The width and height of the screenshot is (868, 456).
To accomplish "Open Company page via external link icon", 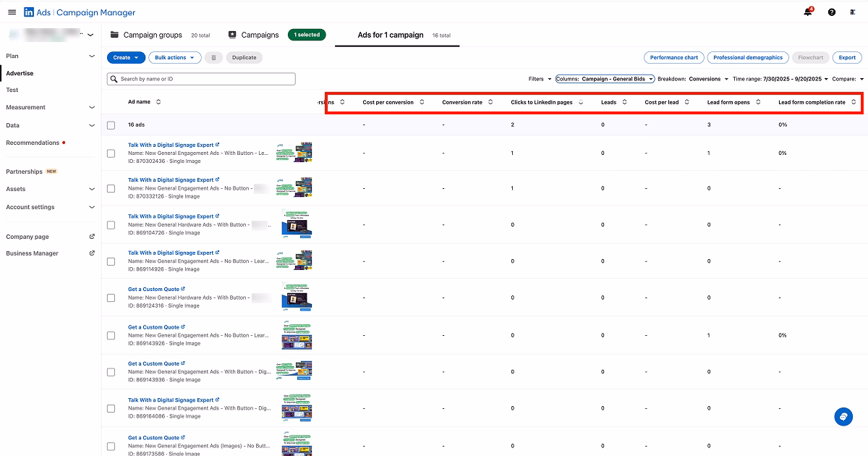I will (91, 236).
